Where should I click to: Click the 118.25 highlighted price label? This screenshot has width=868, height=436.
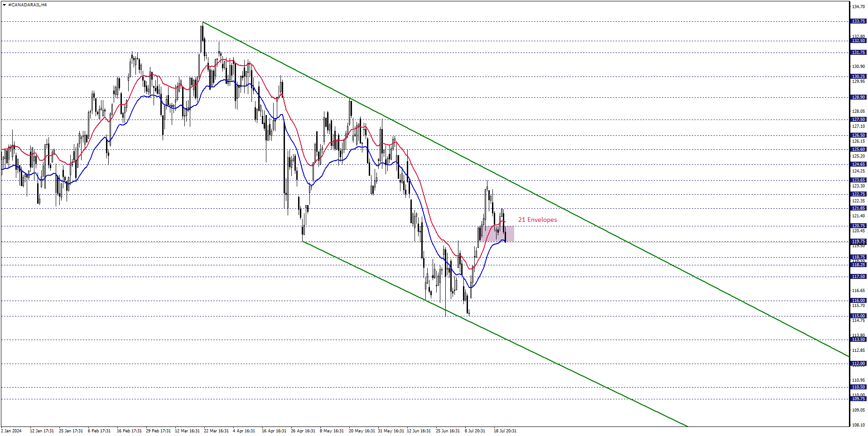pos(858,265)
